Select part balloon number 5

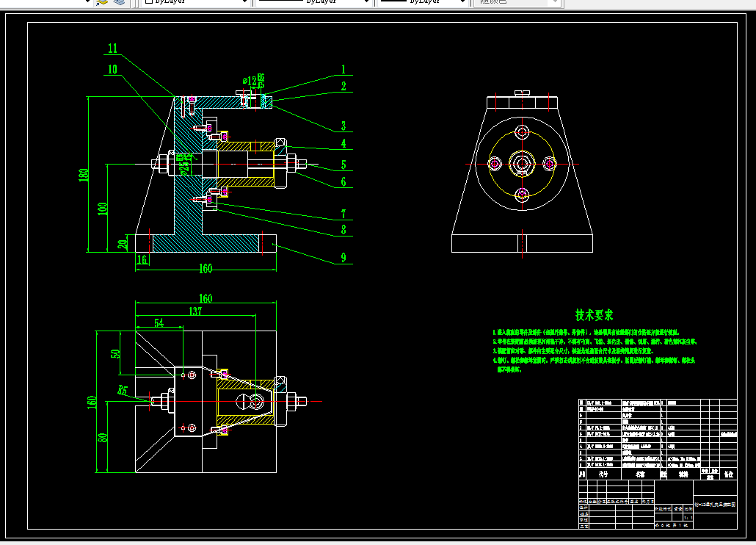pos(344,165)
